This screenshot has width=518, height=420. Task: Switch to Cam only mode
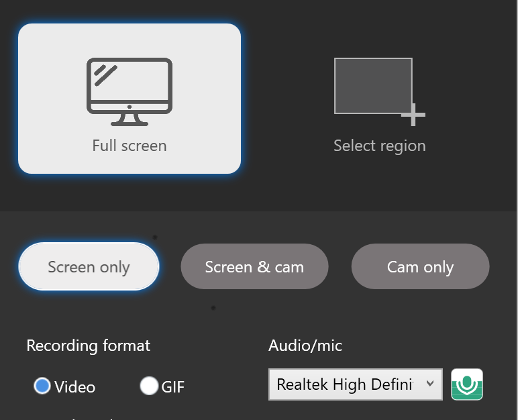pyautogui.click(x=420, y=267)
